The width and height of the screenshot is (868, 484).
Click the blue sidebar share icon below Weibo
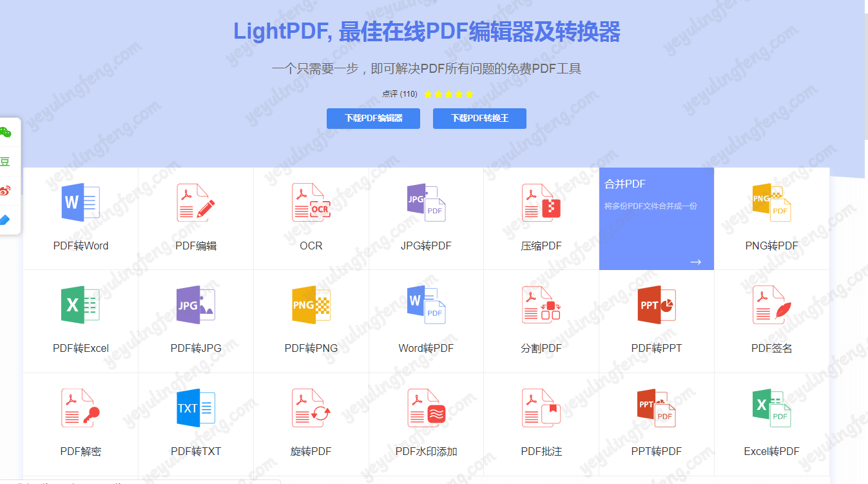pyautogui.click(x=5, y=220)
